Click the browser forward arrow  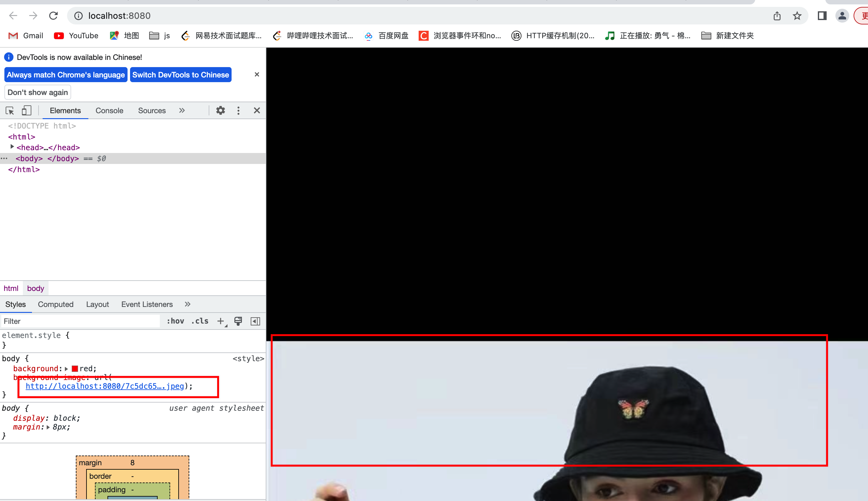(33, 16)
